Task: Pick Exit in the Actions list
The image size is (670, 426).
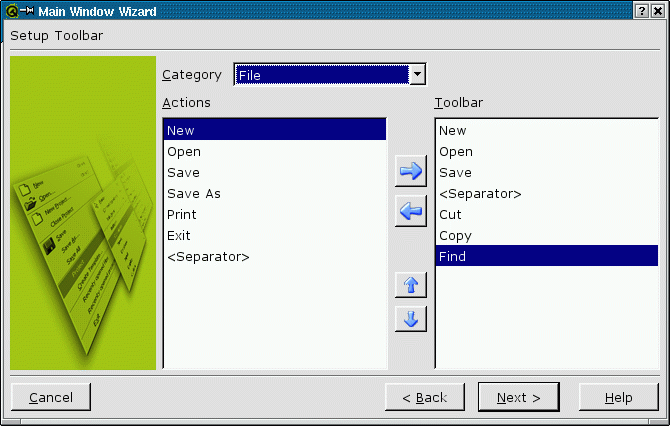Action: pos(179,236)
